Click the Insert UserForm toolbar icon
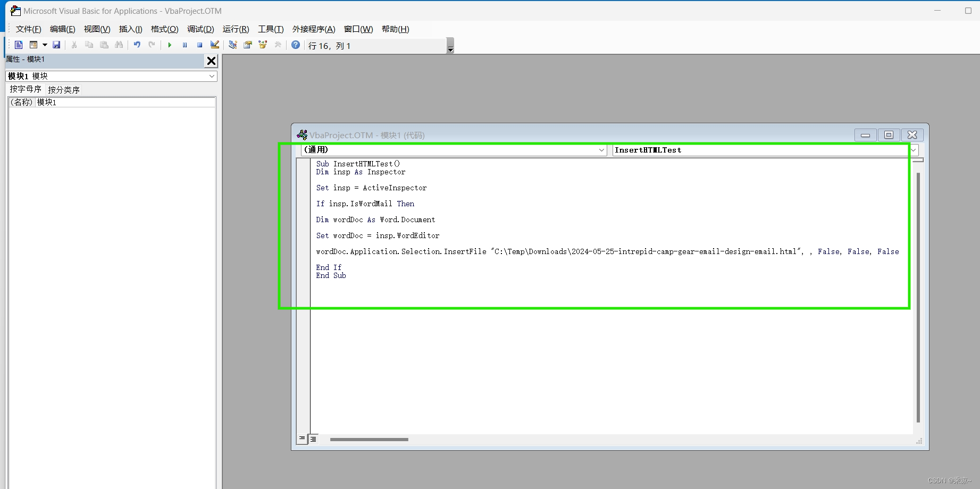The width and height of the screenshot is (980, 489). point(33,45)
